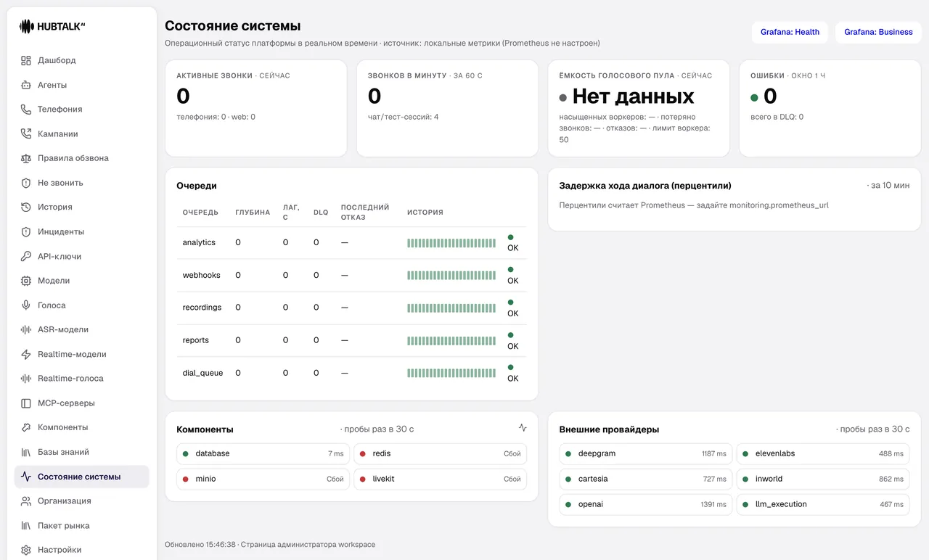Viewport: 929px width, 560px height.
Task: Click the Realtime-модели lightning icon
Action: pos(26,354)
